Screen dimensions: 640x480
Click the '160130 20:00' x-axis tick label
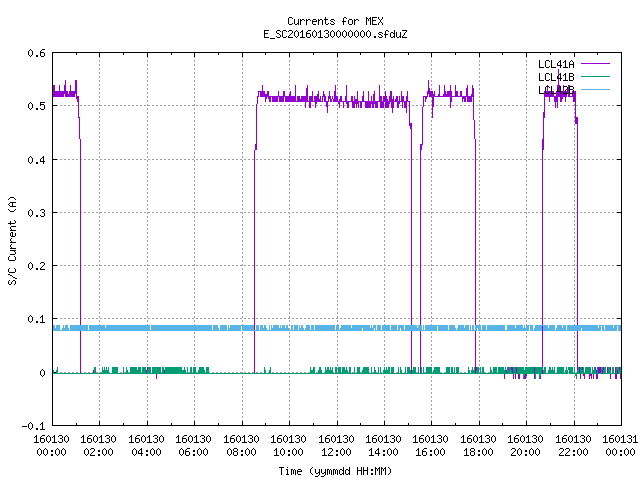pos(525,446)
